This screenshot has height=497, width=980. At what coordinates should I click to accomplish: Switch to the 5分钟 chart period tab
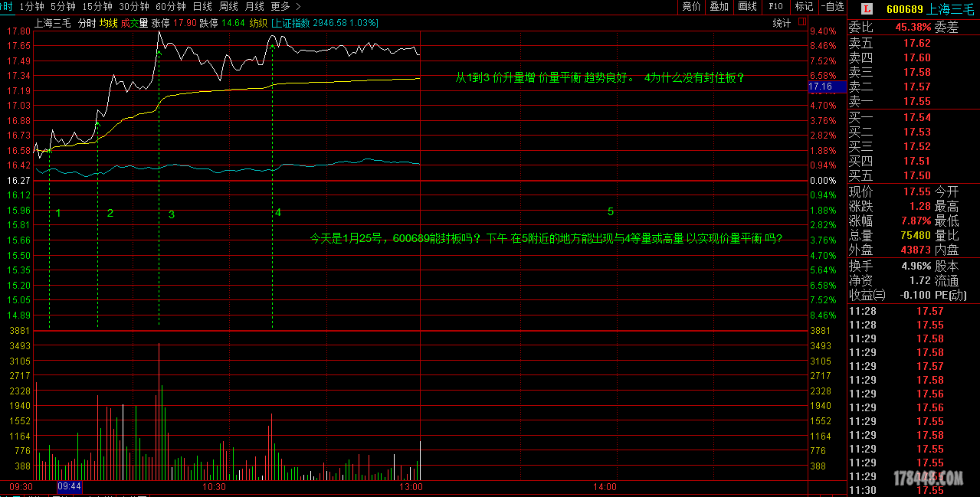62,6
